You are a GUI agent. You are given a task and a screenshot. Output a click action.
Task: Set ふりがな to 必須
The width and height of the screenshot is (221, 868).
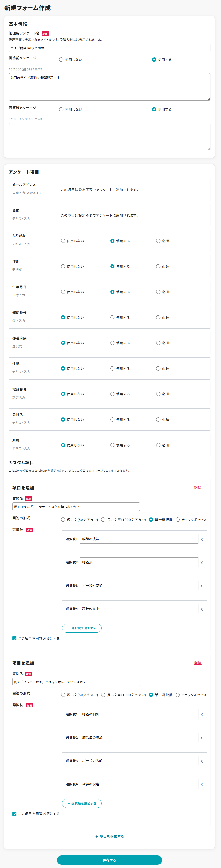158,241
